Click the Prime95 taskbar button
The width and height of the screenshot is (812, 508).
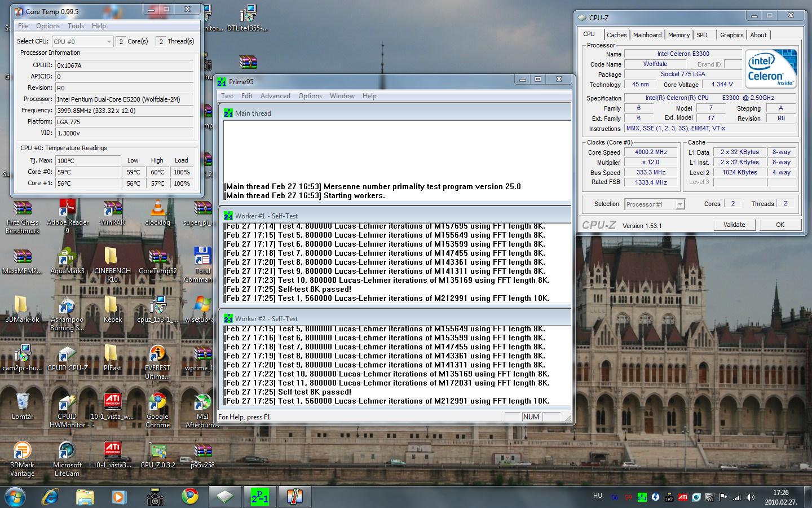click(x=259, y=497)
